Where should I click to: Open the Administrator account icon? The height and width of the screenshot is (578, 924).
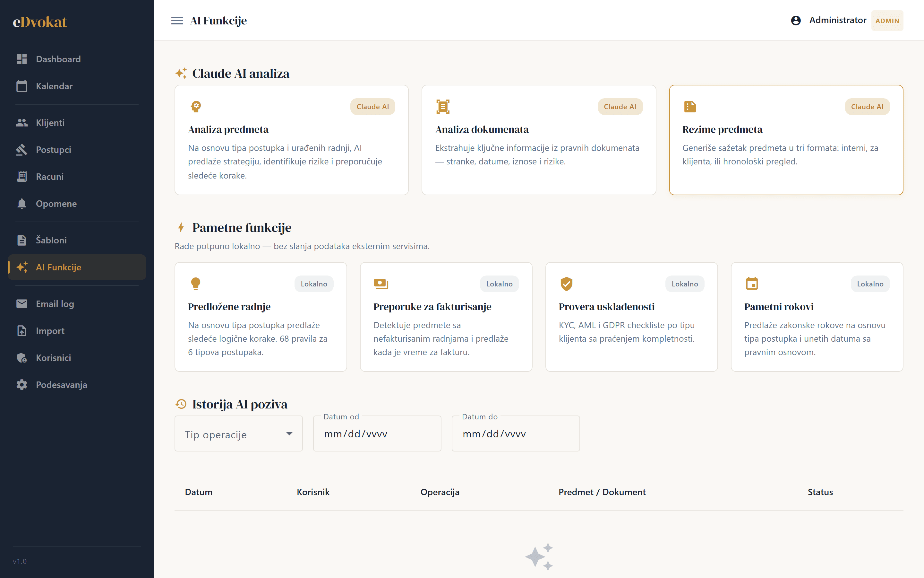(x=796, y=20)
